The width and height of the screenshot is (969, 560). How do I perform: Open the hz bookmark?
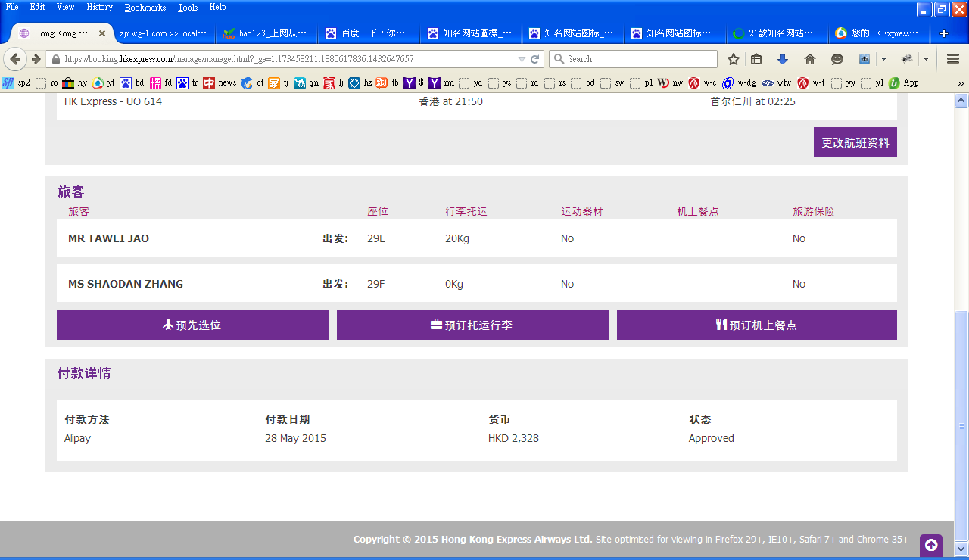pos(360,83)
